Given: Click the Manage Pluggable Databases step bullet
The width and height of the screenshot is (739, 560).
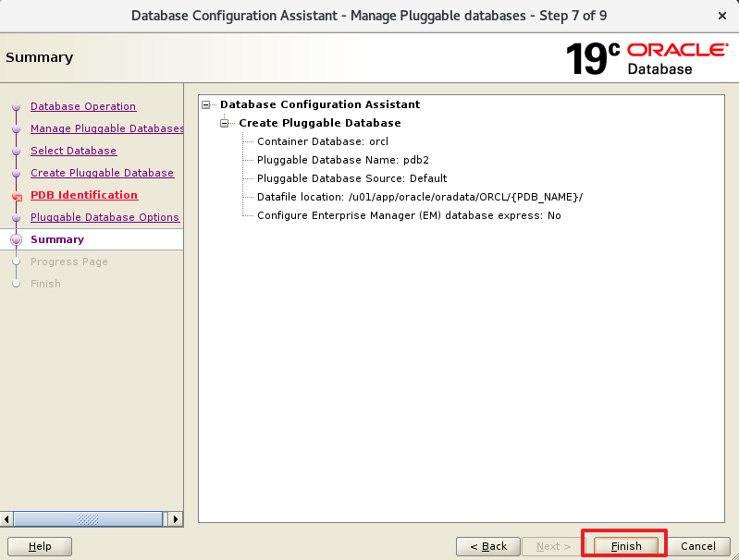Looking at the screenshot, I should coord(17,129).
